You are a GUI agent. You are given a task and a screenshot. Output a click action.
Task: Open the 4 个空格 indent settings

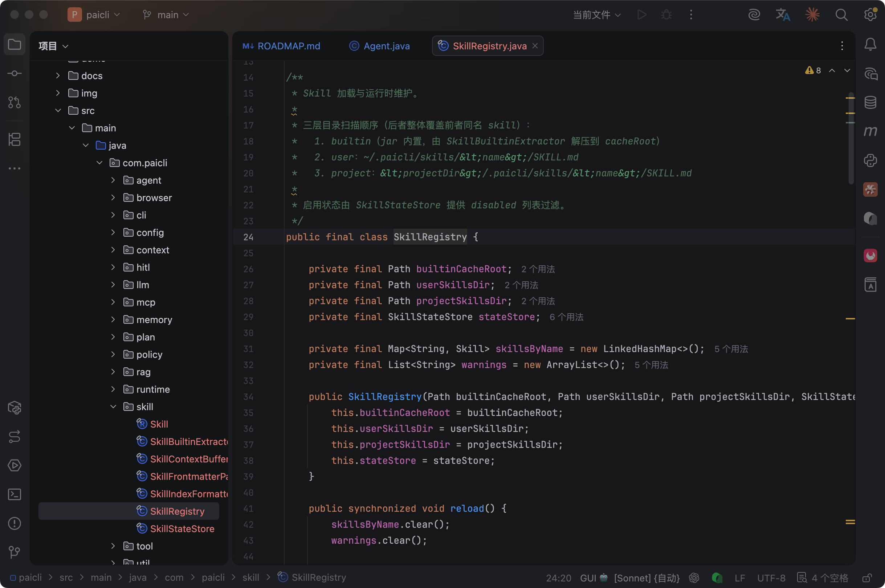[x=823, y=578]
